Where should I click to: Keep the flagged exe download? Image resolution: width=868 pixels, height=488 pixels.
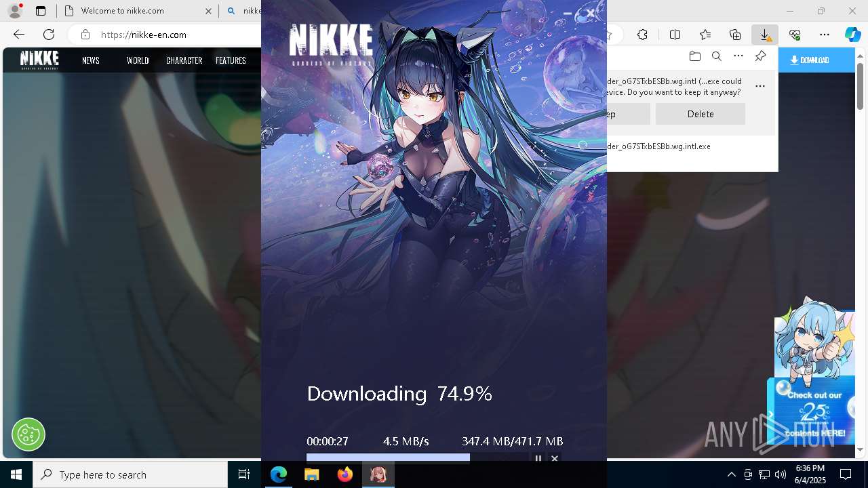(628, 114)
